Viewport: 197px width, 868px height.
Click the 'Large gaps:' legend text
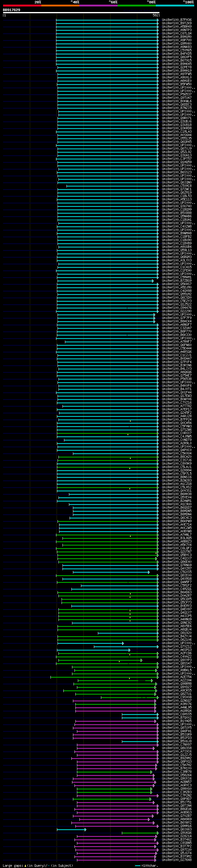pos(13,866)
